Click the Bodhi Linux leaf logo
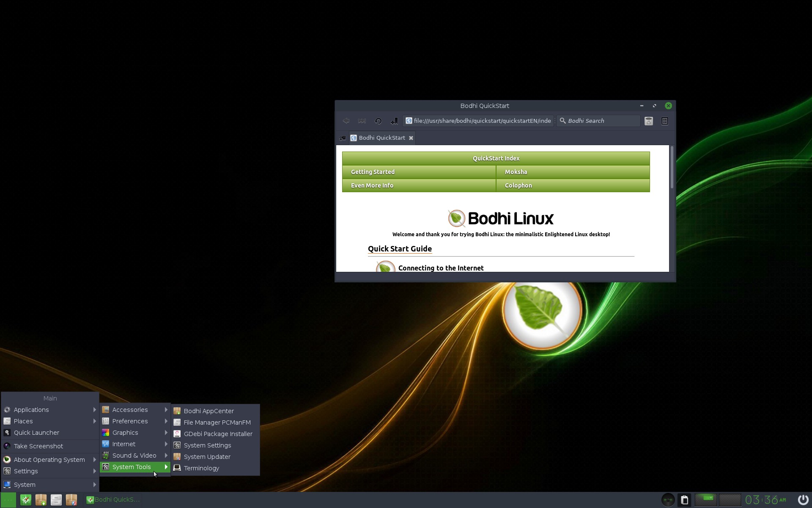The width and height of the screenshot is (812, 508). tap(457, 218)
